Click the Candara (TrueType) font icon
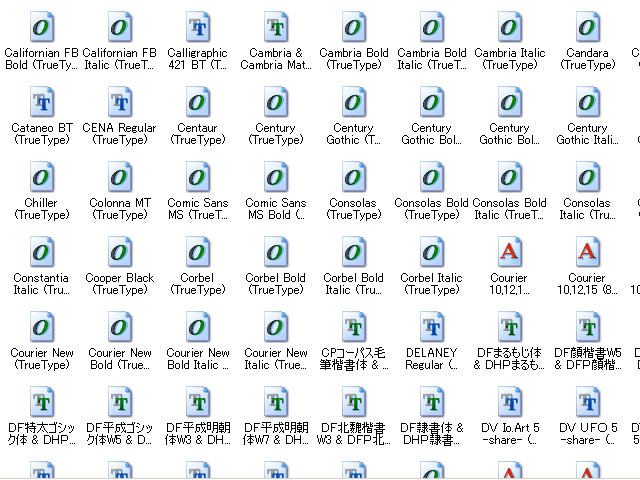 (587, 27)
